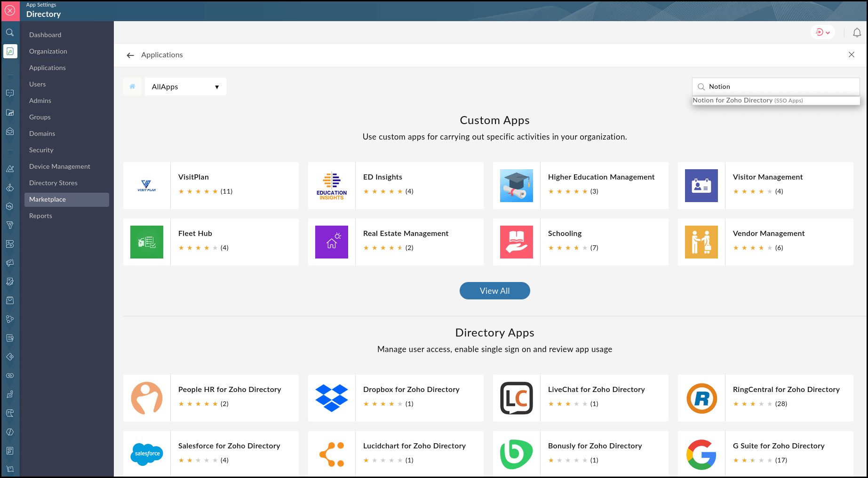Image resolution: width=868 pixels, height=478 pixels.
Task: Open the shopping bag icon in left strip
Action: [10, 300]
